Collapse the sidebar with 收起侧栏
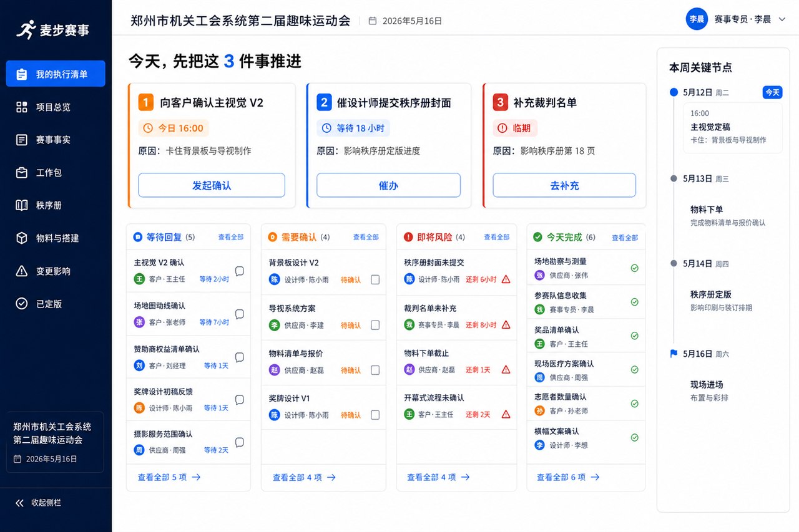 tap(39, 503)
